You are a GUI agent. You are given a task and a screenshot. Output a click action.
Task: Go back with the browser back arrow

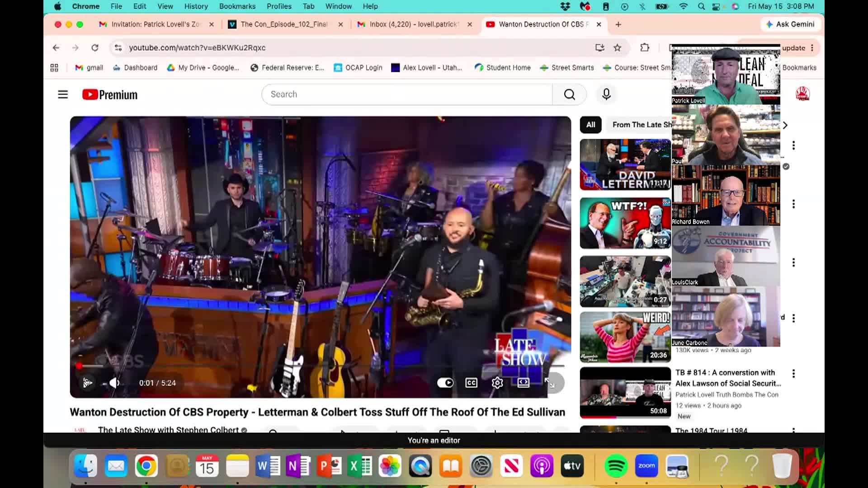click(x=56, y=48)
